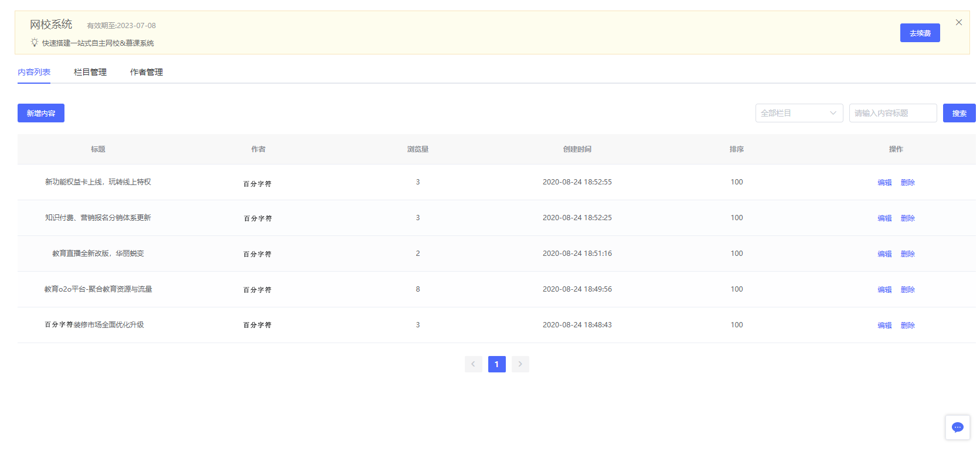Edit the 教育直播全新改版 row

(884, 254)
